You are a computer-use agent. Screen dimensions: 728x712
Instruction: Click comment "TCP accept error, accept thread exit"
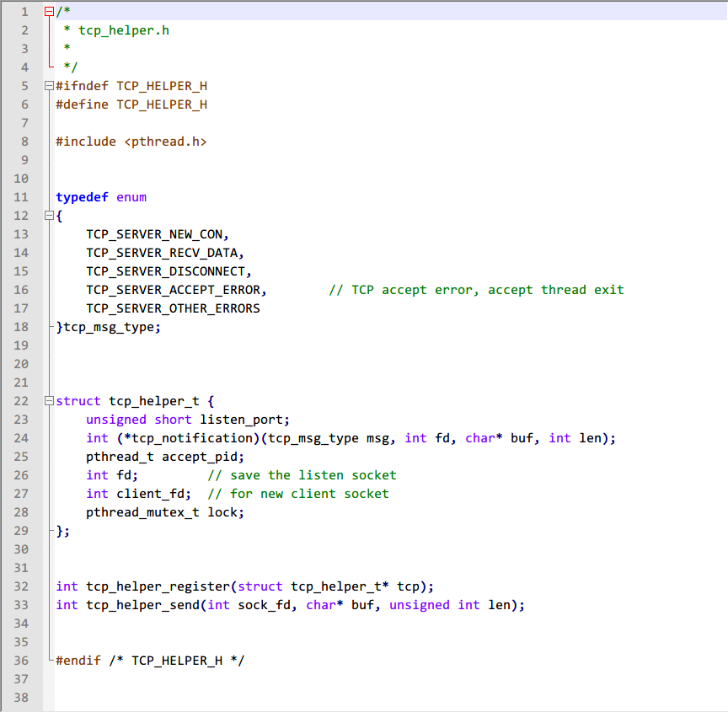tap(488, 290)
